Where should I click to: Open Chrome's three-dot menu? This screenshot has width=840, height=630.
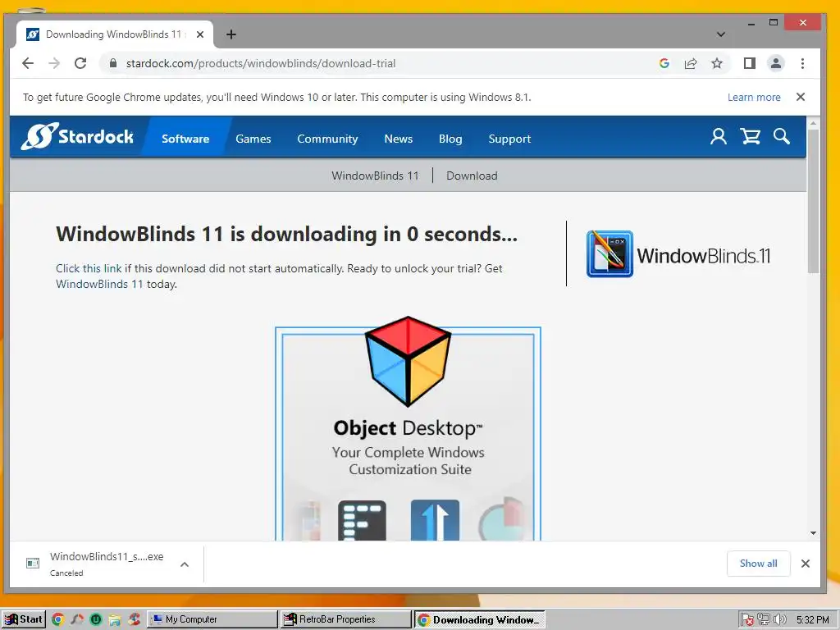pos(802,63)
